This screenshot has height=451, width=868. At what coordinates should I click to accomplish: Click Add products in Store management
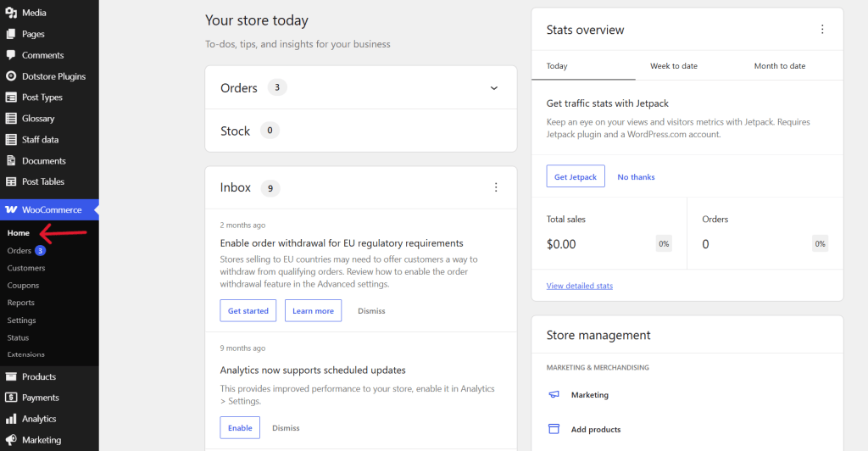(596, 430)
